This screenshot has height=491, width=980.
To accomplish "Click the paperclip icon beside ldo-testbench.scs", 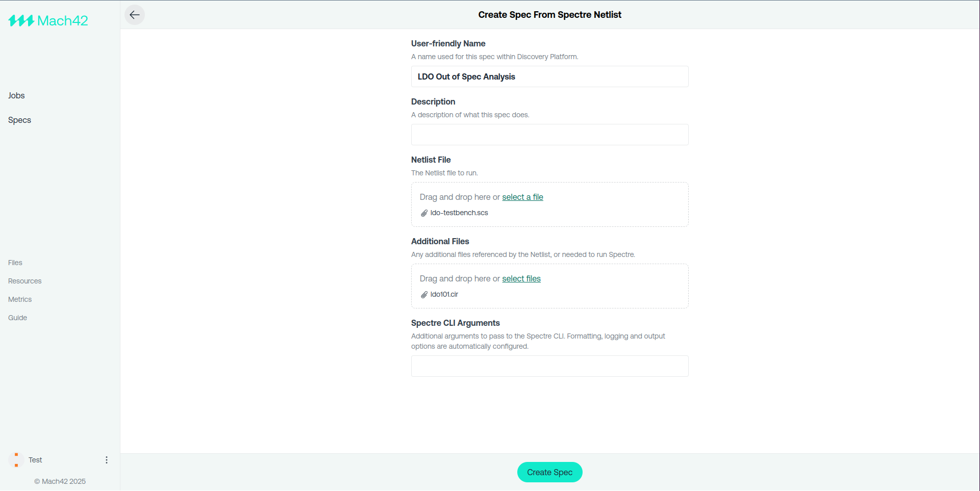I will 424,213.
